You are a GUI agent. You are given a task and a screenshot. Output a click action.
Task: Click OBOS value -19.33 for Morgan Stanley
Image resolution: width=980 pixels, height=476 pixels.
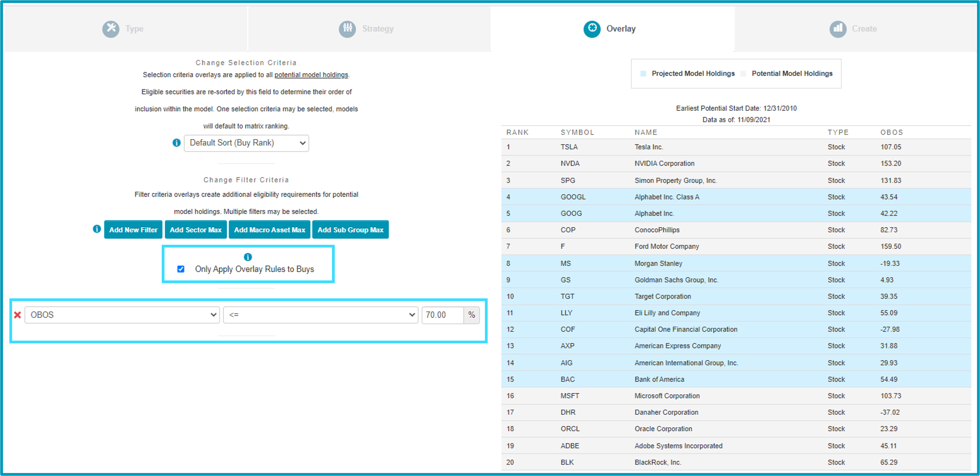coord(890,264)
